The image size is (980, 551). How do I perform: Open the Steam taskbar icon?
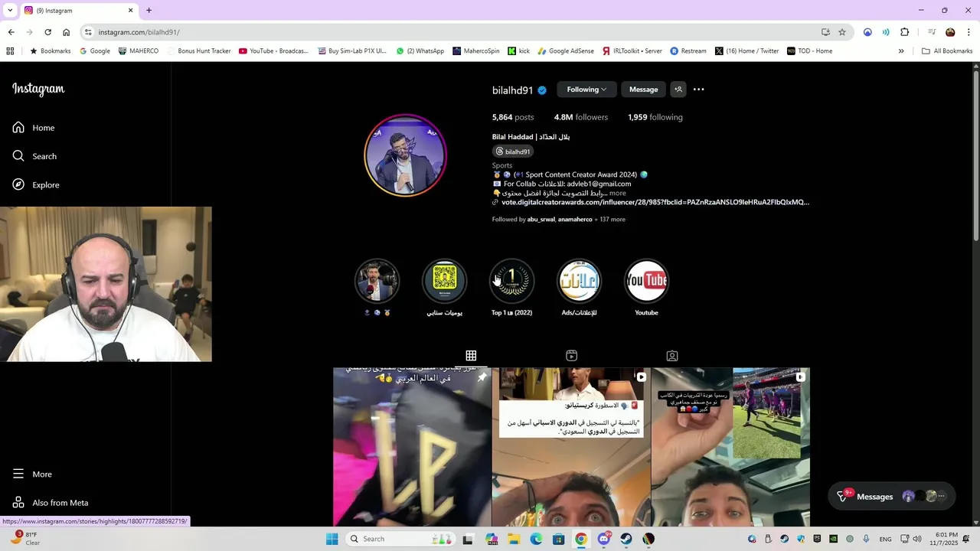coord(626,539)
